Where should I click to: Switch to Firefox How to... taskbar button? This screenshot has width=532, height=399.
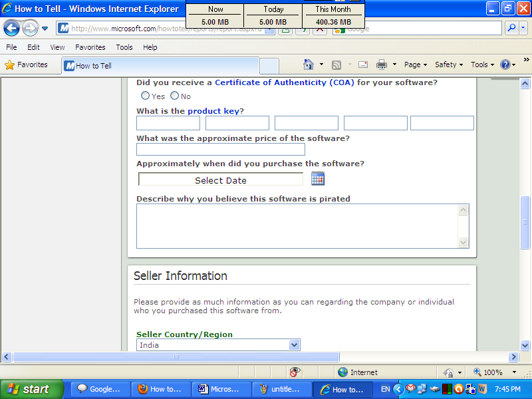[161, 389]
